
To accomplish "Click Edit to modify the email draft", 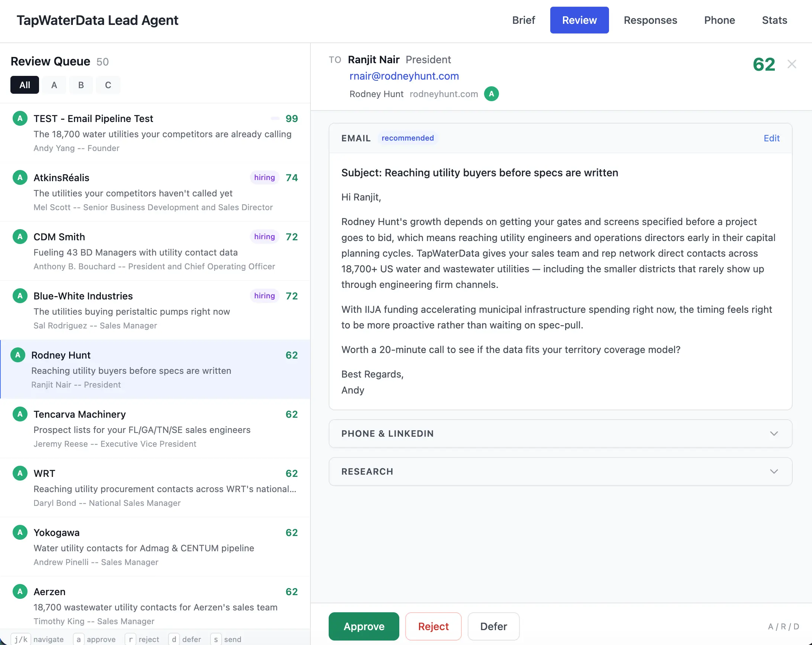I will click(x=771, y=138).
